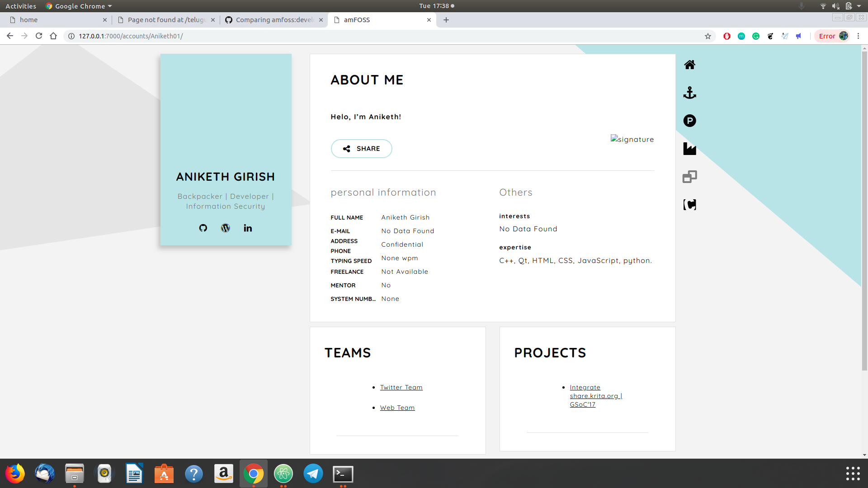Click the home icon in right sidebar
Viewport: 868px width, 488px height.
click(x=689, y=65)
